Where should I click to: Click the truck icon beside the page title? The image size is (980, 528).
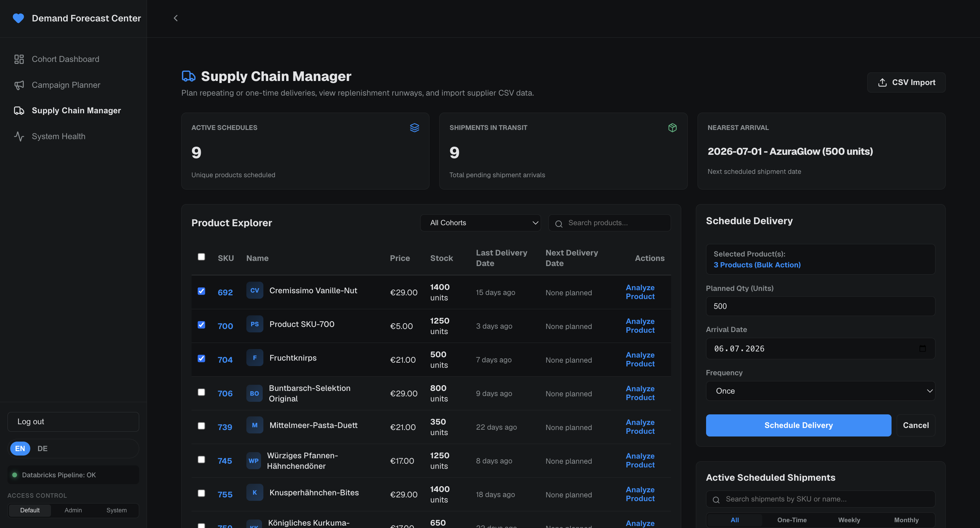click(x=188, y=76)
